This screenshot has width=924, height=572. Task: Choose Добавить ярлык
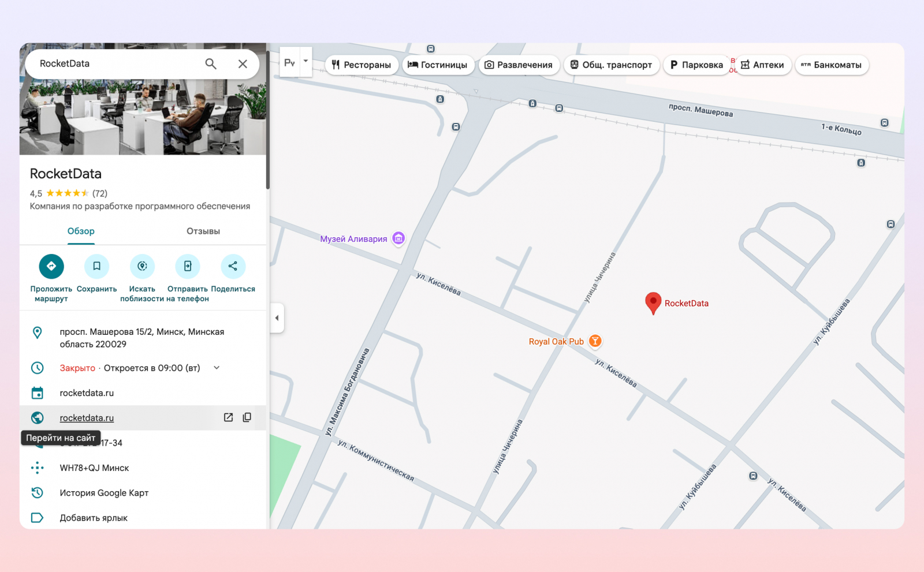tap(94, 518)
